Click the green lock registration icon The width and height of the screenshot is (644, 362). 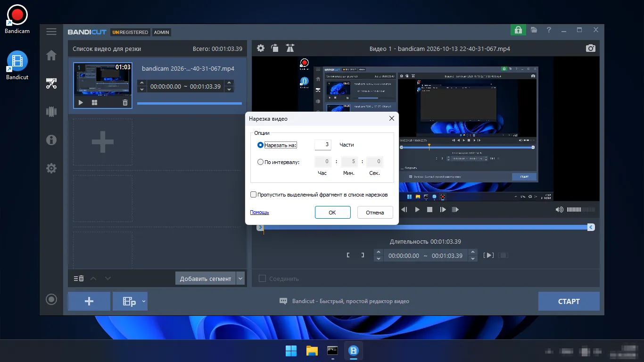(518, 30)
